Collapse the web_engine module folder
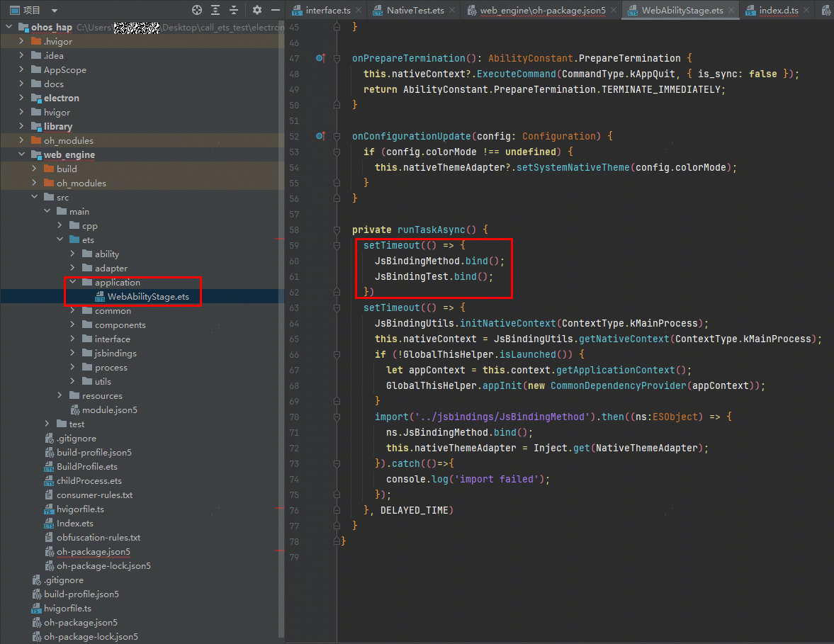 [x=21, y=154]
